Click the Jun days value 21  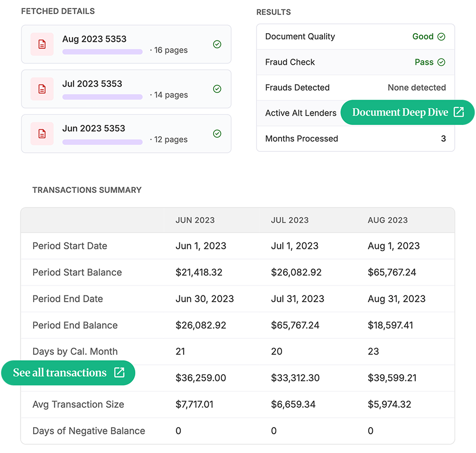180,351
